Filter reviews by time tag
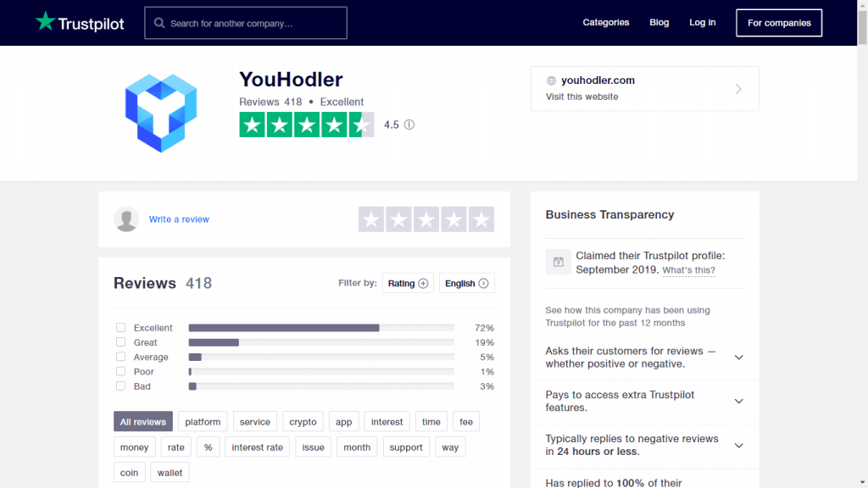 click(431, 422)
